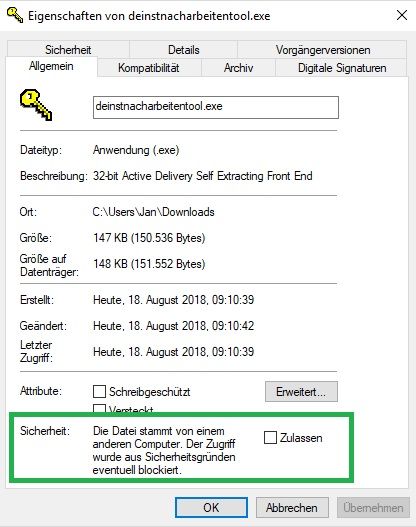
Task: Click the disk size 148 KB (151.552 Bytes)
Action: [x=149, y=264]
